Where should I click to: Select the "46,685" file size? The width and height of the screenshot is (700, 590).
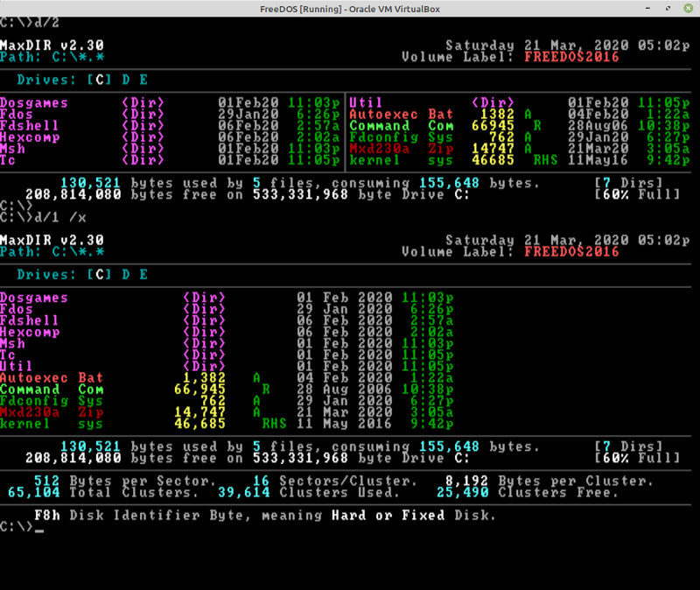(x=199, y=424)
